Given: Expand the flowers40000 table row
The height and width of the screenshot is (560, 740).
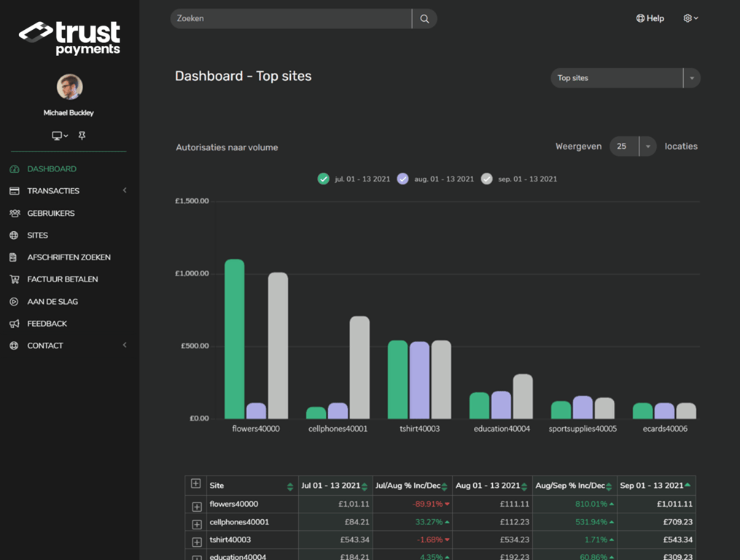Looking at the screenshot, I should 197,506.
